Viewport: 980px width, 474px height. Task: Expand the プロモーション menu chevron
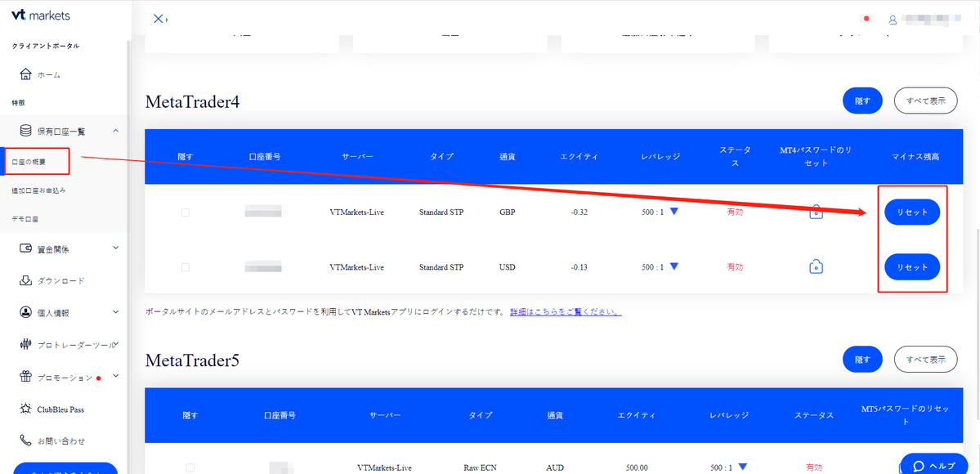click(115, 376)
